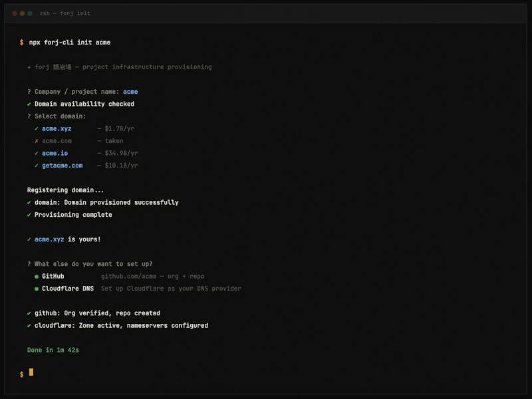Click the orange $ prompt symbol before npx
Screen dimensions: 532x399
(x=22, y=43)
